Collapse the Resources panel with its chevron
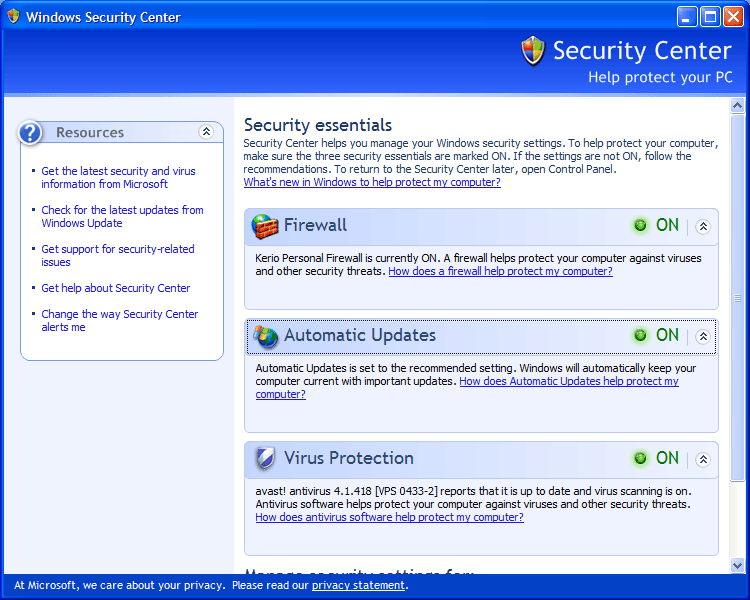This screenshot has width=750, height=600. pyautogui.click(x=206, y=132)
